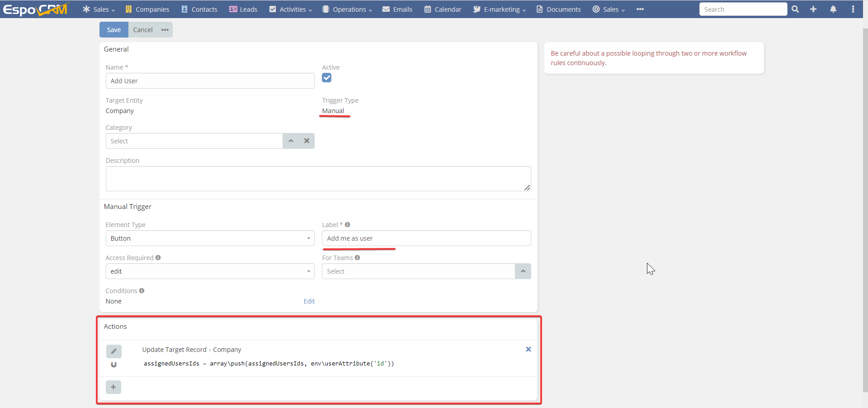Click the Edit conditions link

click(309, 301)
